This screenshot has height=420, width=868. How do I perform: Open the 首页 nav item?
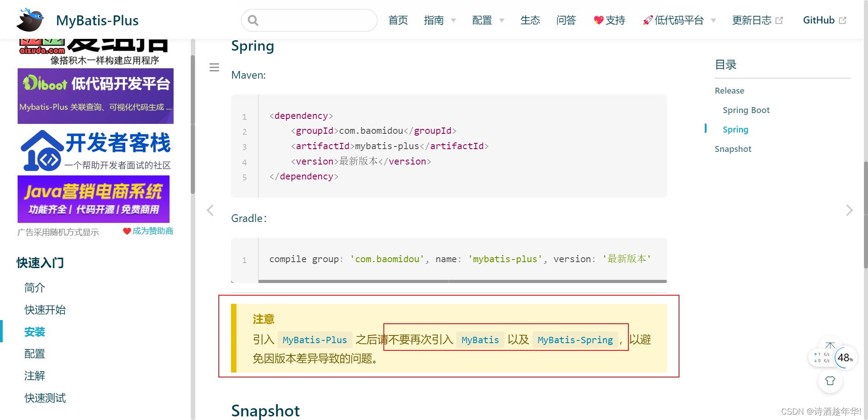[398, 20]
